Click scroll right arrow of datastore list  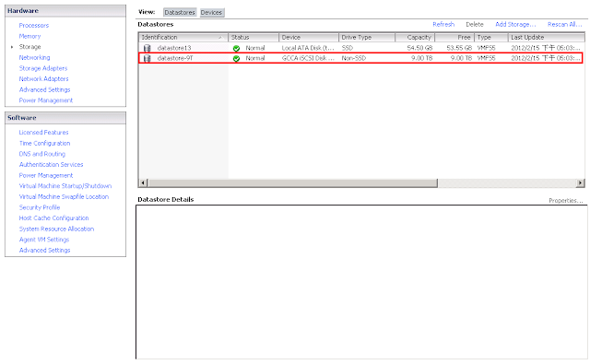580,182
